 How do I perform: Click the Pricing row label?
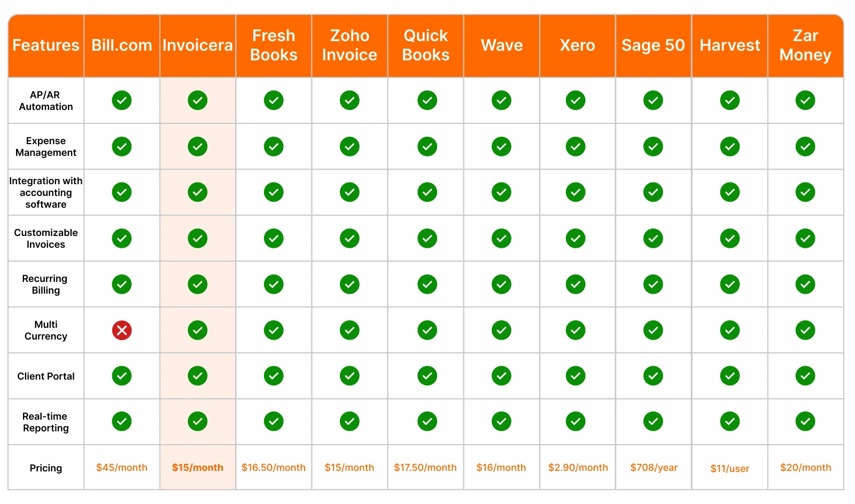46,468
